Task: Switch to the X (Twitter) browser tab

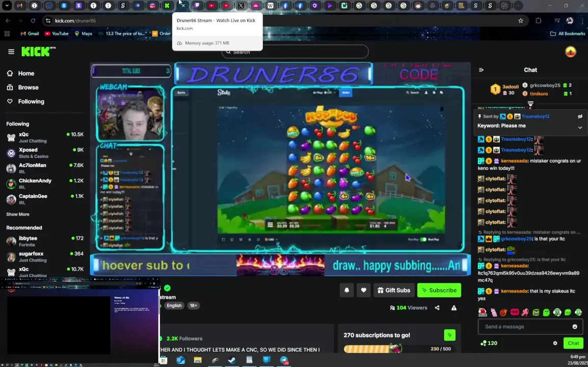Action: (x=240, y=6)
